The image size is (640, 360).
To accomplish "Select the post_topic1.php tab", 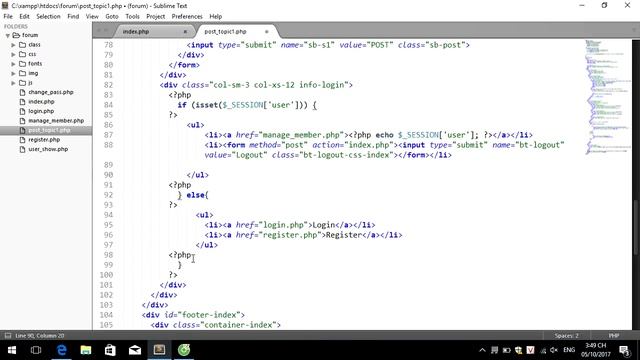I will point(237,31).
